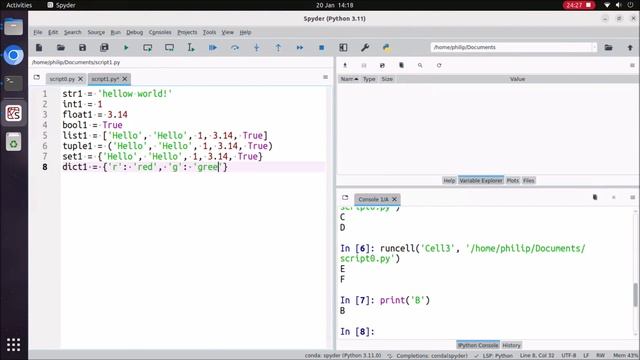Screen dimensions: 640x360
Task: Switch to History tab
Action: point(511,345)
